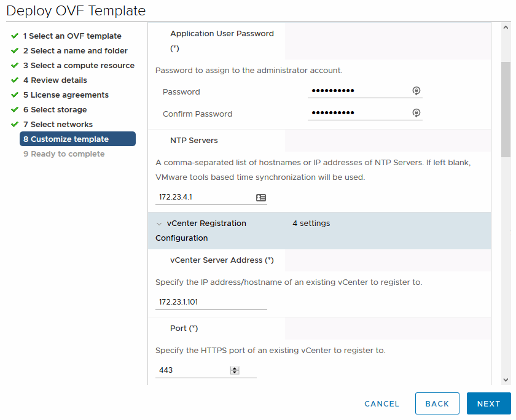Click the vCenter Server Address input field
This screenshot has width=516, height=420.
(211, 302)
